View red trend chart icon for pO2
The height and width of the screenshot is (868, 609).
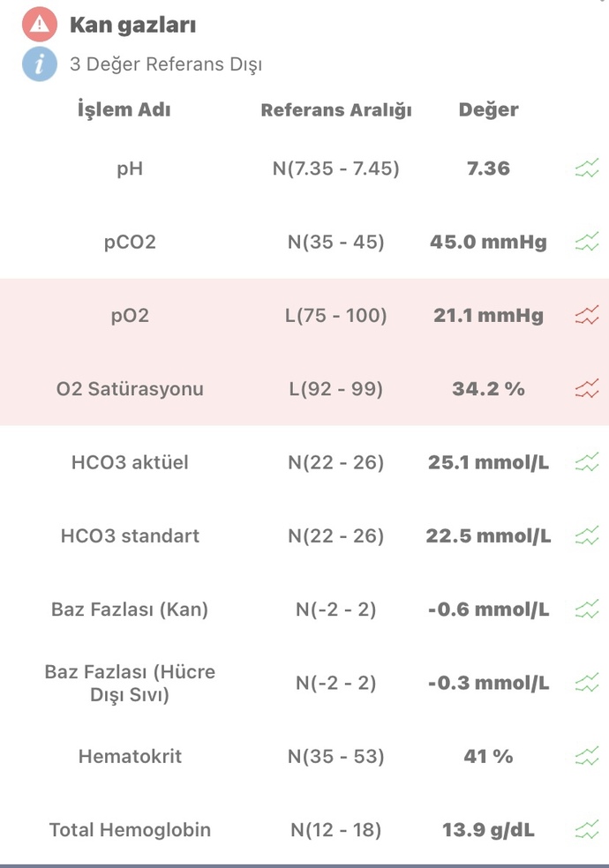[587, 315]
